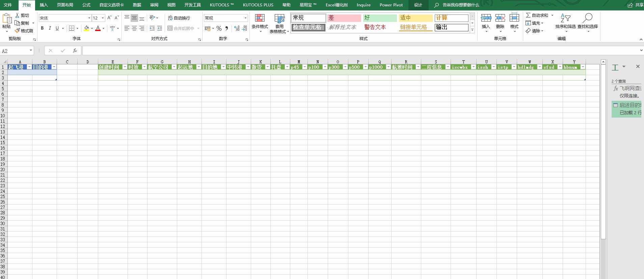644x279 pixels.
Task: Click the Insert Function fx icon
Action: (x=75, y=51)
